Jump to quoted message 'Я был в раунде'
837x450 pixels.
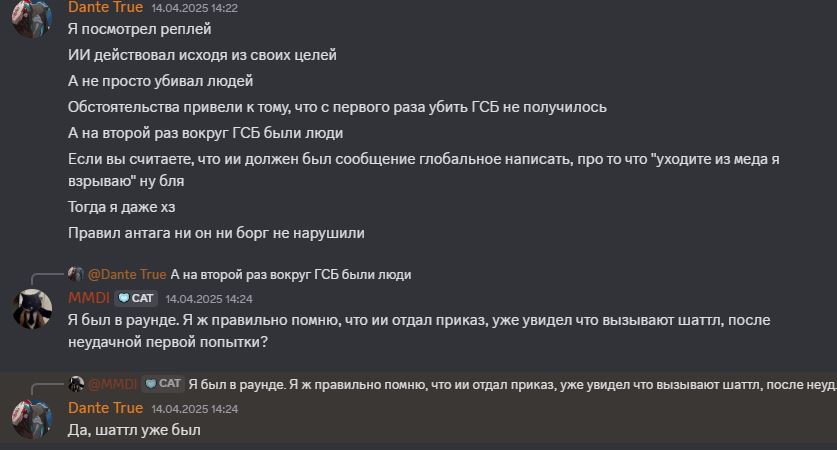tap(512, 384)
